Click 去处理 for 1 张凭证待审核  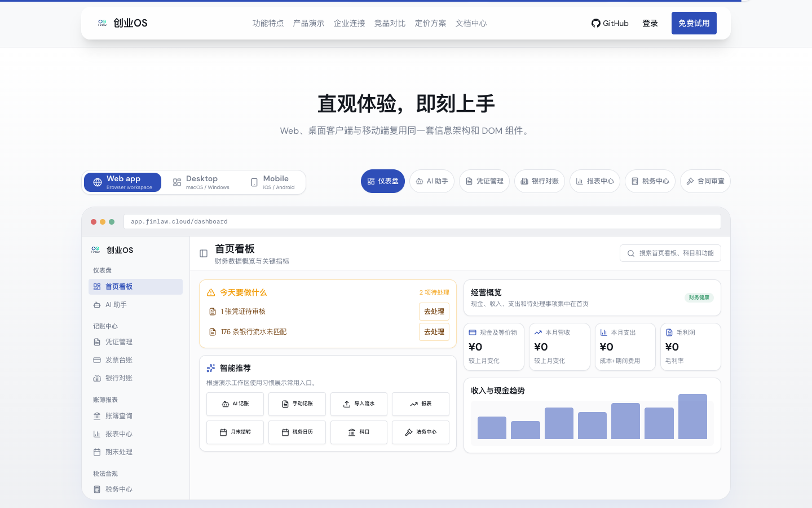tap(434, 312)
